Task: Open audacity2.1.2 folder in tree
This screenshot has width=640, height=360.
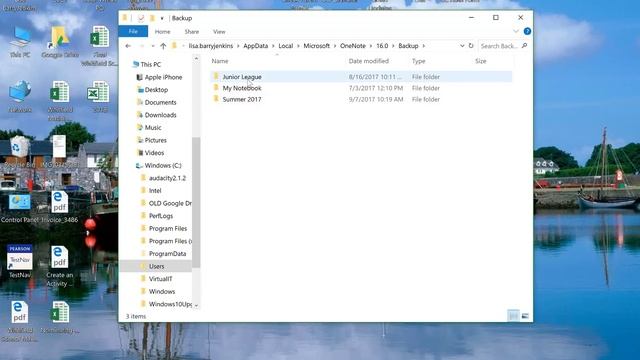Action: pyautogui.click(x=167, y=178)
